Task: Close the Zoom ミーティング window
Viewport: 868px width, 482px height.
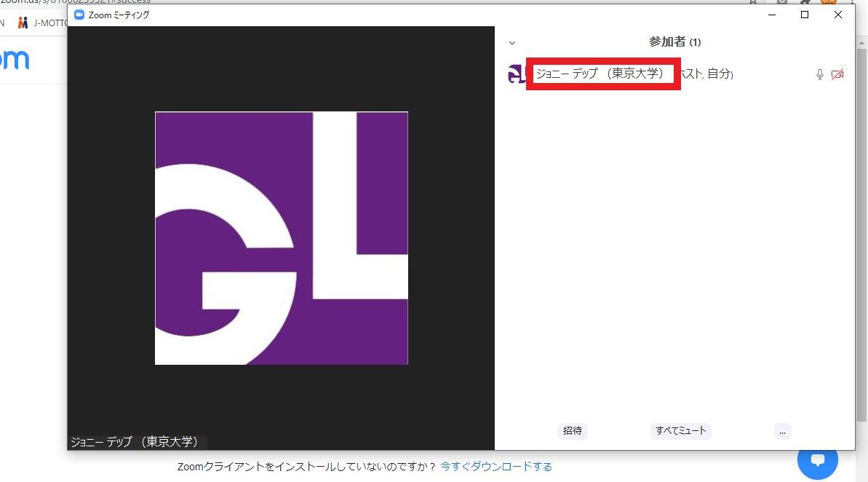Action: [838, 15]
